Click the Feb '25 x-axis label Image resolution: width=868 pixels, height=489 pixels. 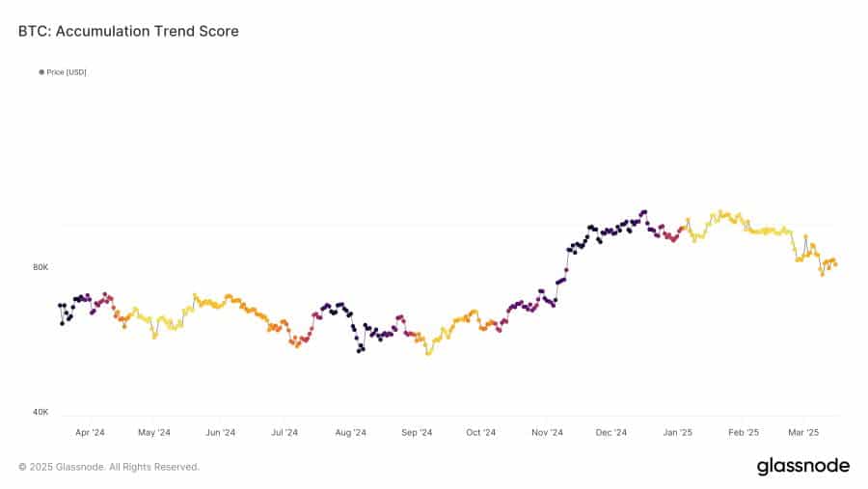coord(744,433)
